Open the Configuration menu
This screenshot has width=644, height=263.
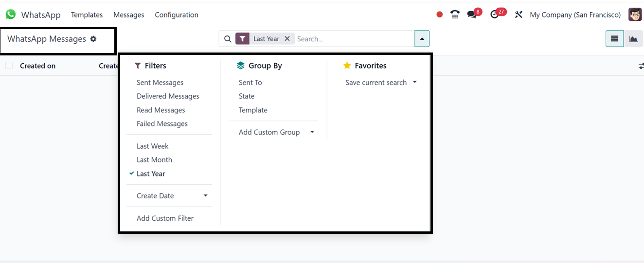pos(177,15)
